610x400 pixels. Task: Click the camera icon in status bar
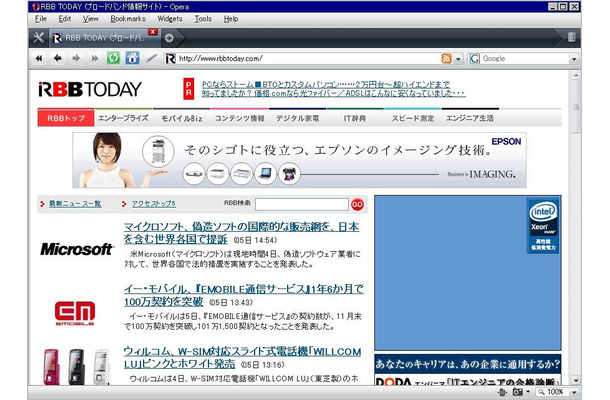[517, 392]
